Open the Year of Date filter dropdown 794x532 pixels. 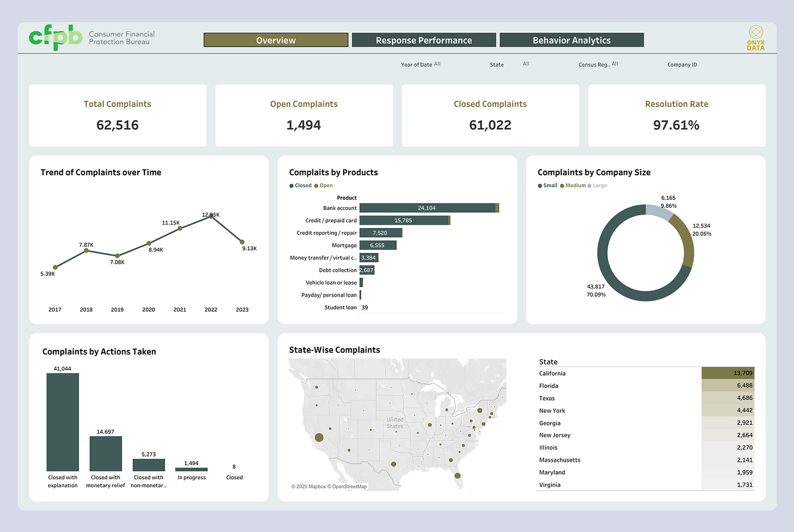[437, 64]
